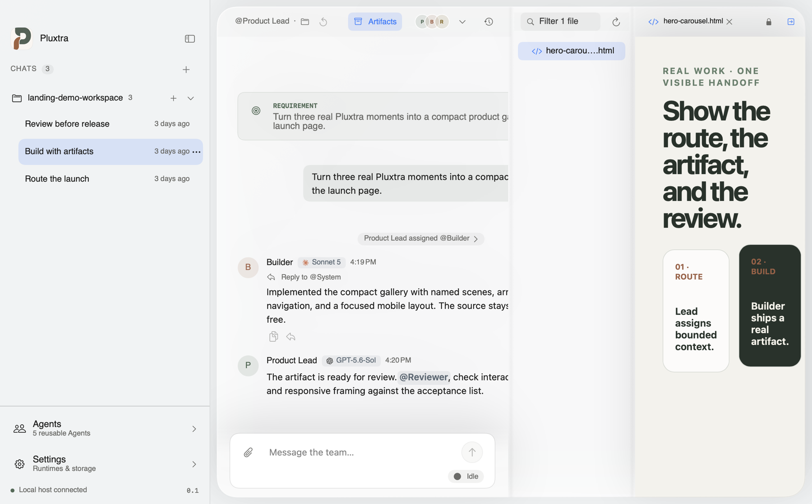The height and width of the screenshot is (504, 812).
Task: Open the Agents section
Action: click(105, 428)
